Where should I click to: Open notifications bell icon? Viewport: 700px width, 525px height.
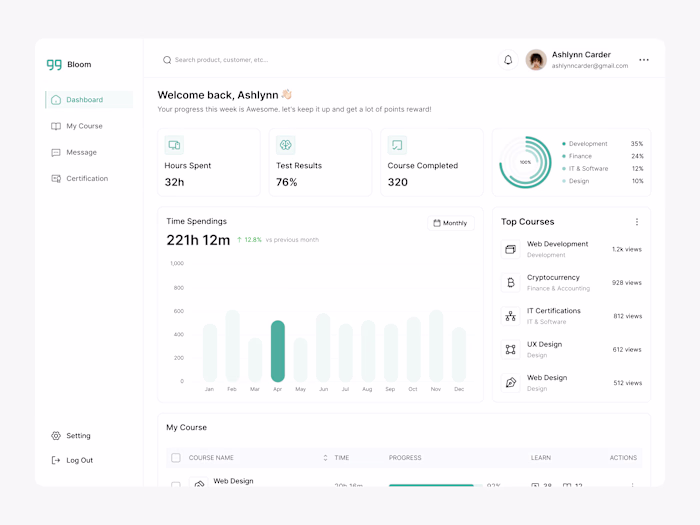tap(508, 60)
